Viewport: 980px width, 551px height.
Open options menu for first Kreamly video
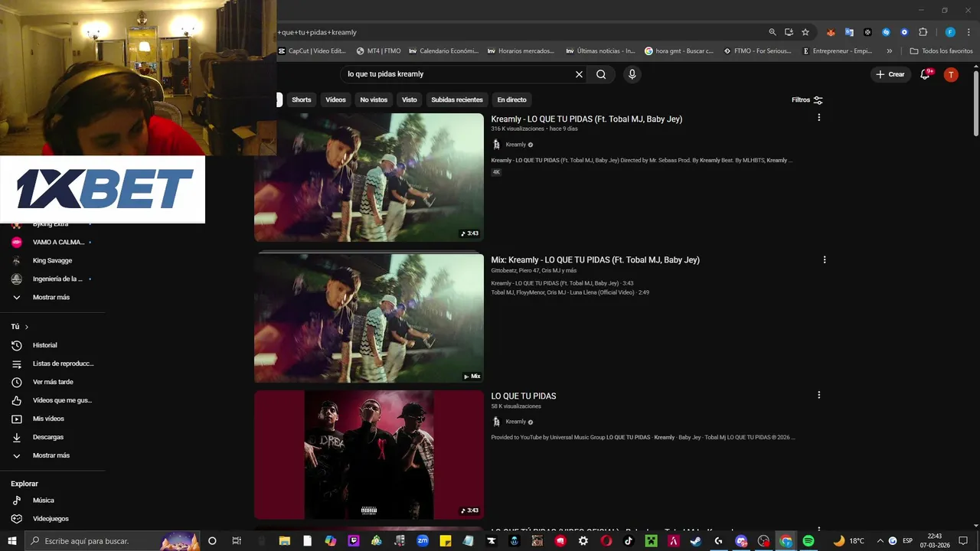818,118
